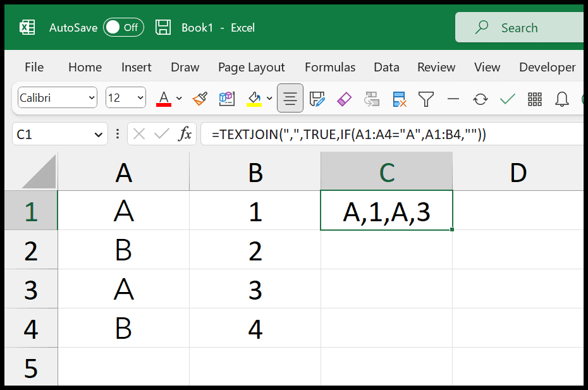Viewport: 588px width, 390px height.
Task: Click the Excel app logo icon
Action: click(27, 27)
